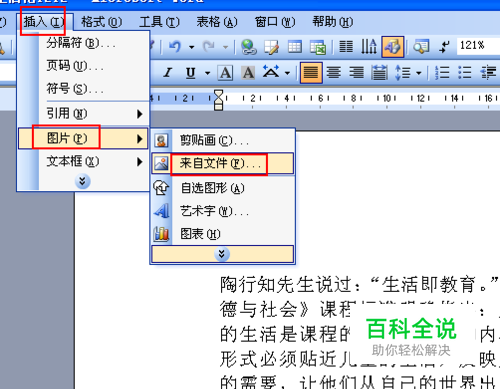Click the chart bars icon
Screen dimensions: 500x389
click(162, 234)
